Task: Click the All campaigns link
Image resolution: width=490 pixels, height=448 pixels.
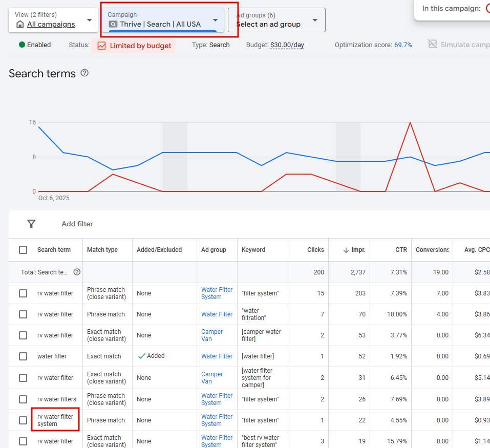Action: 51,25
